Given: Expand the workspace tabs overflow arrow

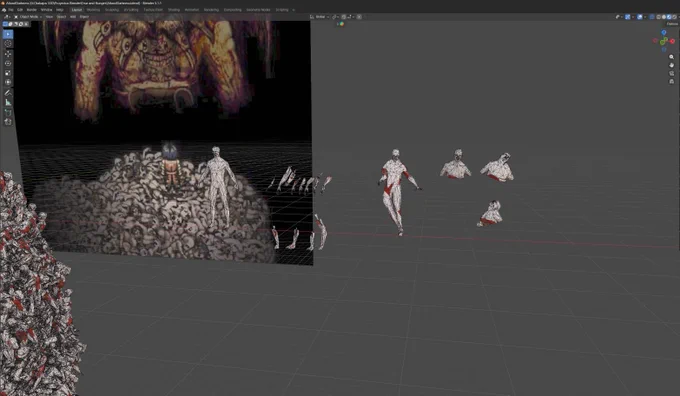Looking at the screenshot, I should tap(294, 10).
